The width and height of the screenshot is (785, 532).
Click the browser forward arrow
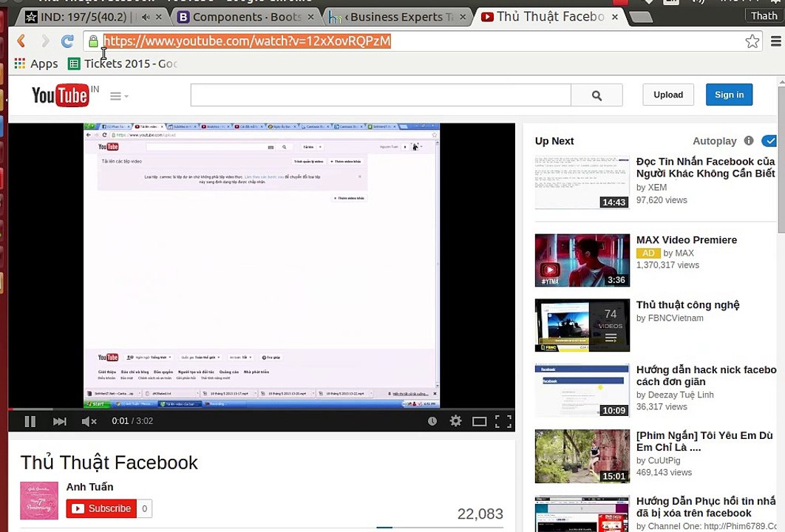click(45, 41)
